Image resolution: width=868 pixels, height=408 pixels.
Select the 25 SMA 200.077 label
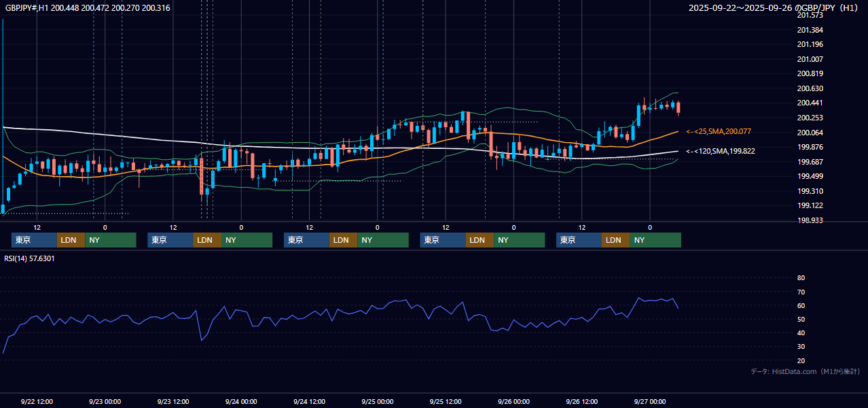[x=719, y=131]
